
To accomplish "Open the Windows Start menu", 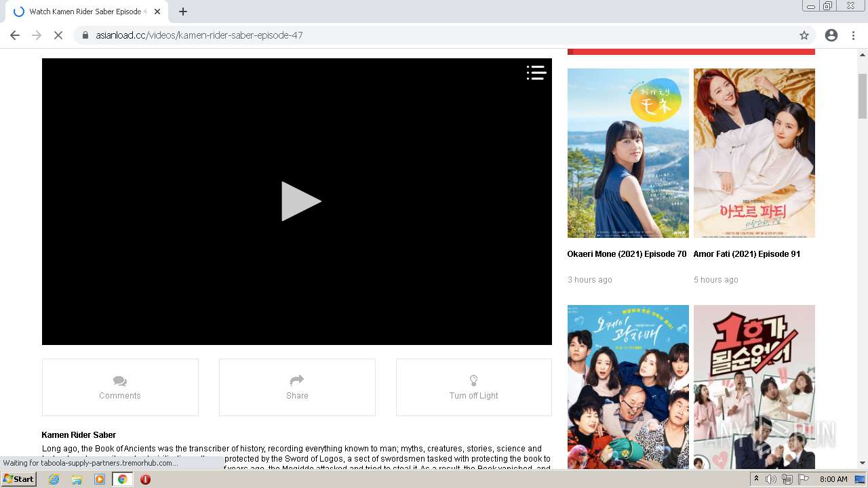I will (x=19, y=479).
